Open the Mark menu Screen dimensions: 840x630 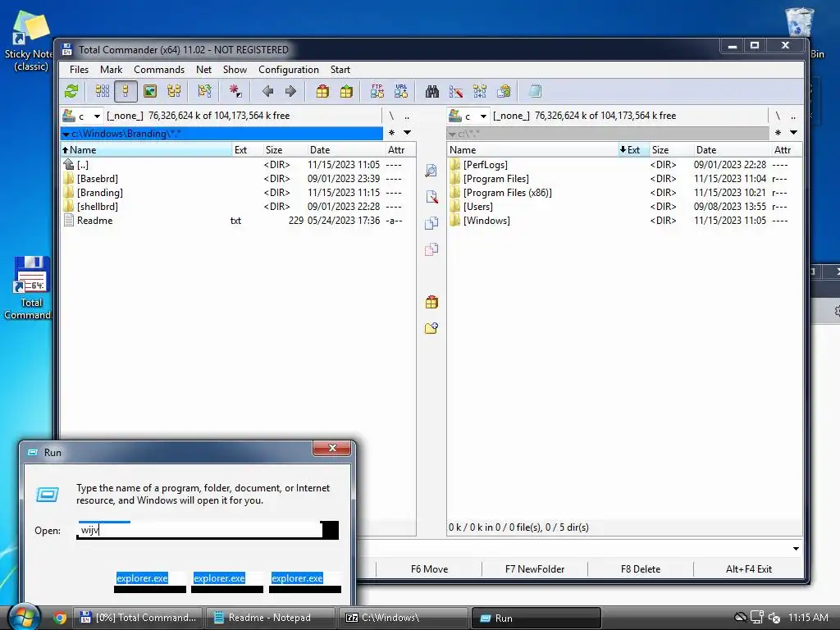pyautogui.click(x=111, y=70)
